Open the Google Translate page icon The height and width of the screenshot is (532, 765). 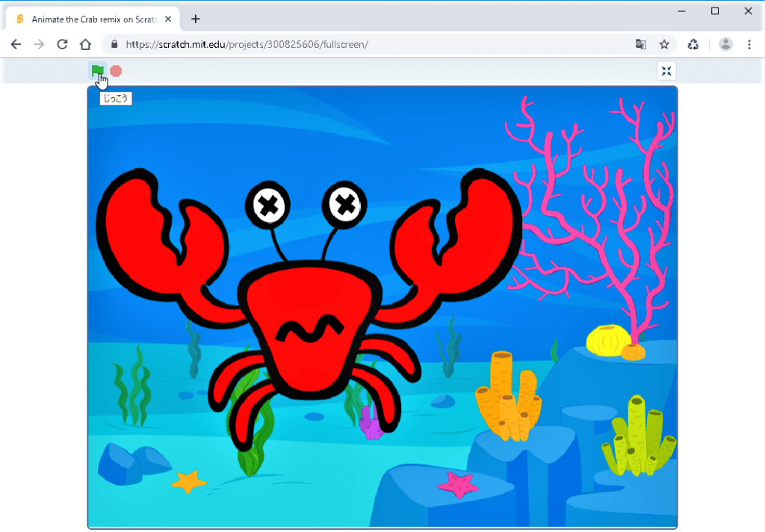tap(641, 44)
